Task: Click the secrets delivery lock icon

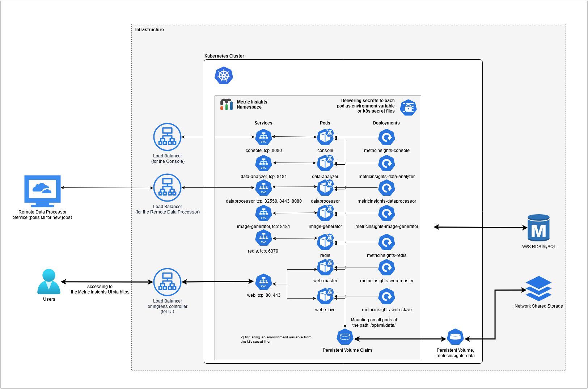Action: pos(408,107)
